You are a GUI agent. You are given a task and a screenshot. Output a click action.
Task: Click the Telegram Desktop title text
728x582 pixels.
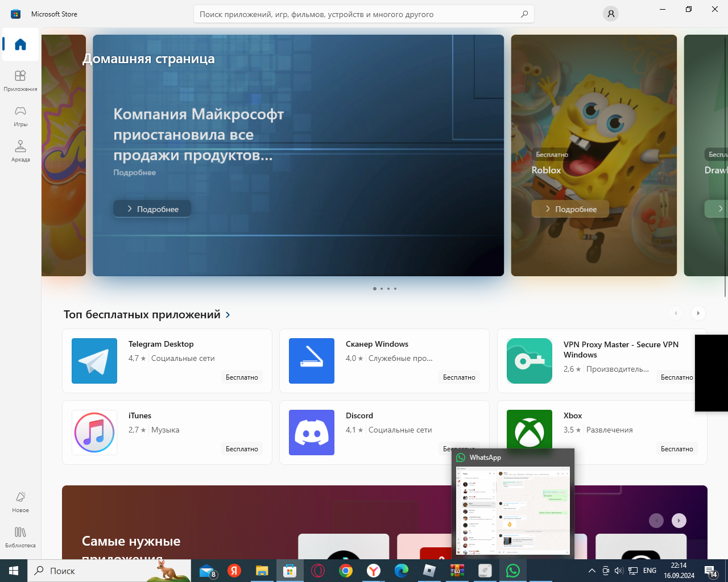161,344
